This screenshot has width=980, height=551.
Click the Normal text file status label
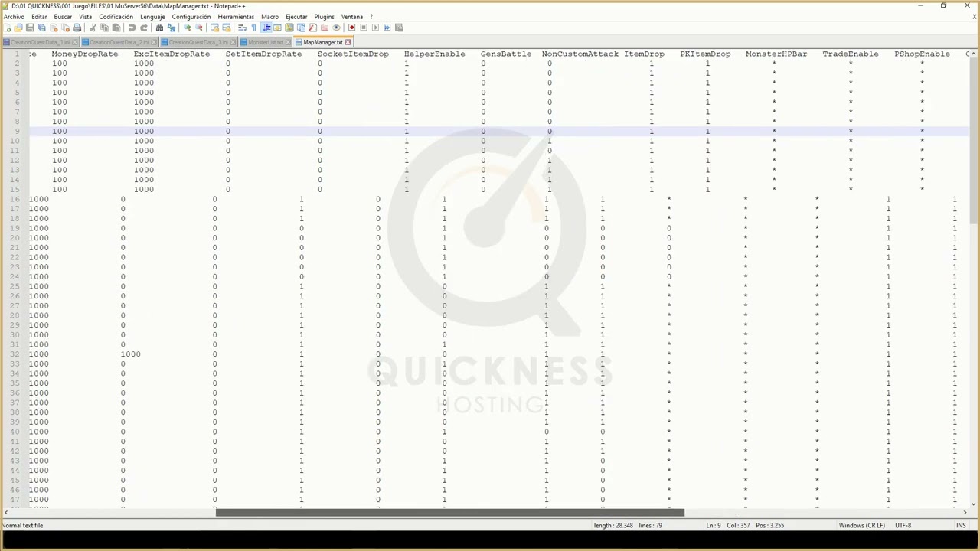click(x=23, y=526)
